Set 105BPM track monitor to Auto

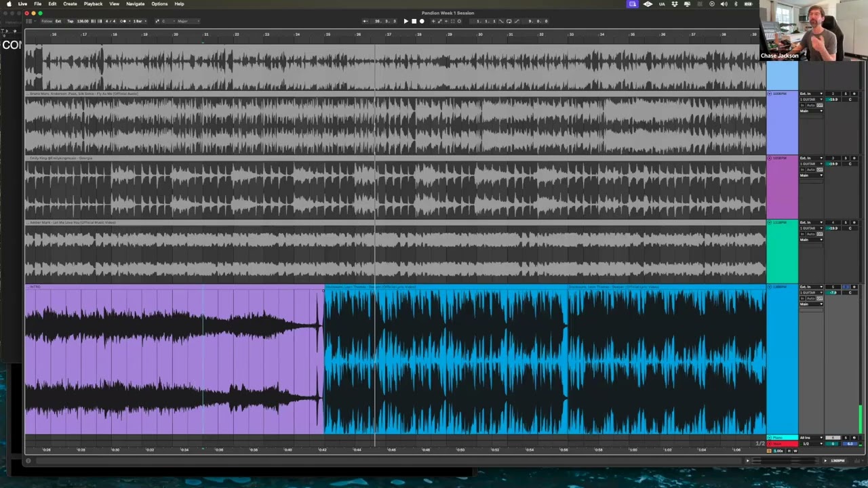point(811,169)
